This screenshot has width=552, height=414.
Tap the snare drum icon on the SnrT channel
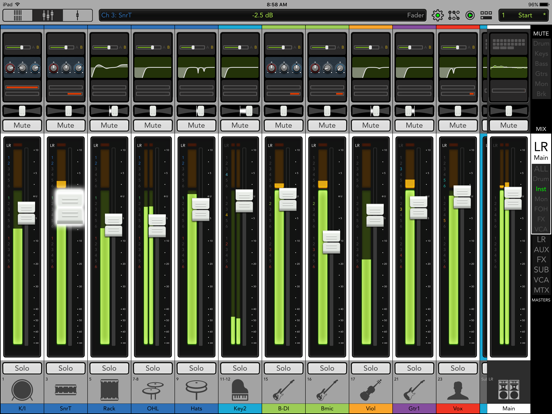[65, 390]
